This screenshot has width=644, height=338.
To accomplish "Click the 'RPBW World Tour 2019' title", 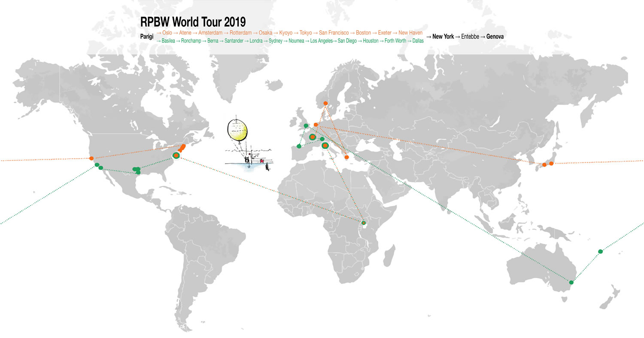I will click(x=193, y=22).
